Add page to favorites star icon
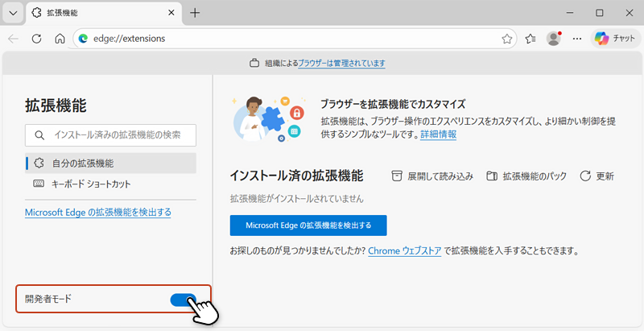The height and width of the screenshot is (331, 644). (x=507, y=39)
